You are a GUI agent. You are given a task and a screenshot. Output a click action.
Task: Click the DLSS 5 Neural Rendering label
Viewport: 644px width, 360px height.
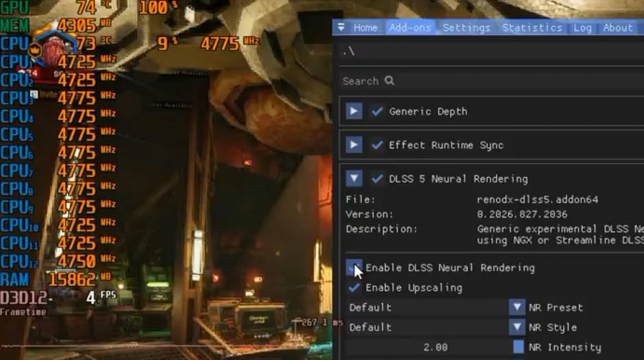[458, 179]
